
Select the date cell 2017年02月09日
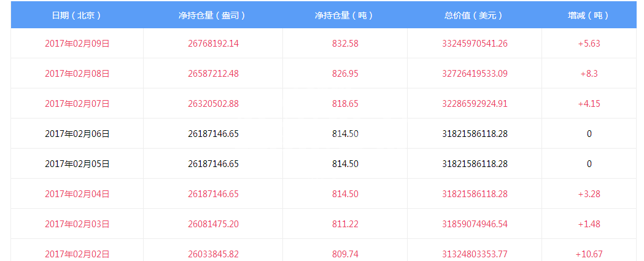point(77,44)
